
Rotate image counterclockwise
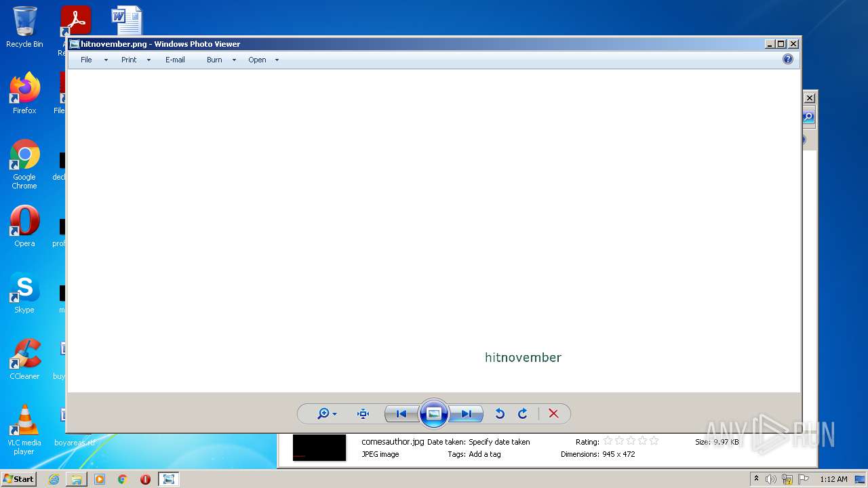(x=500, y=413)
